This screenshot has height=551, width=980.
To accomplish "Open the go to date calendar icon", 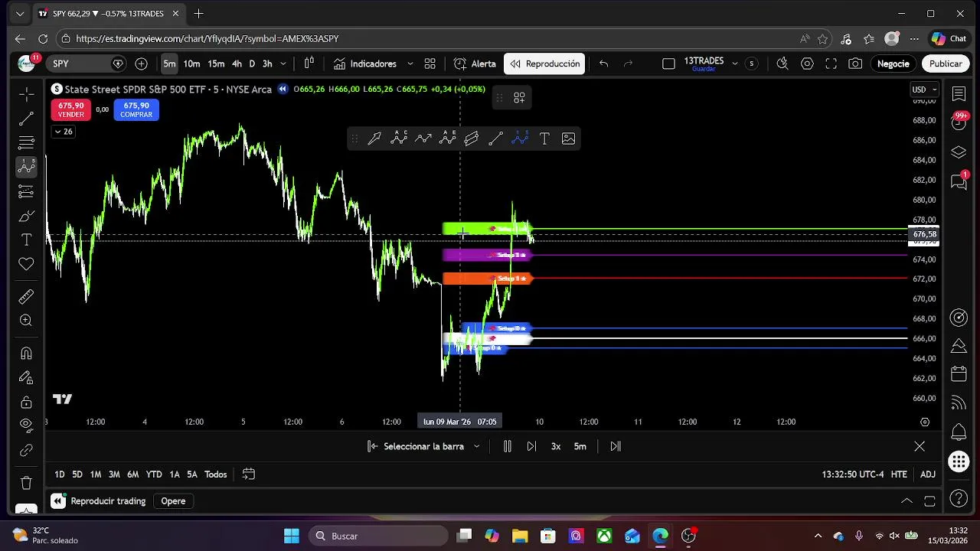I will pos(248,474).
